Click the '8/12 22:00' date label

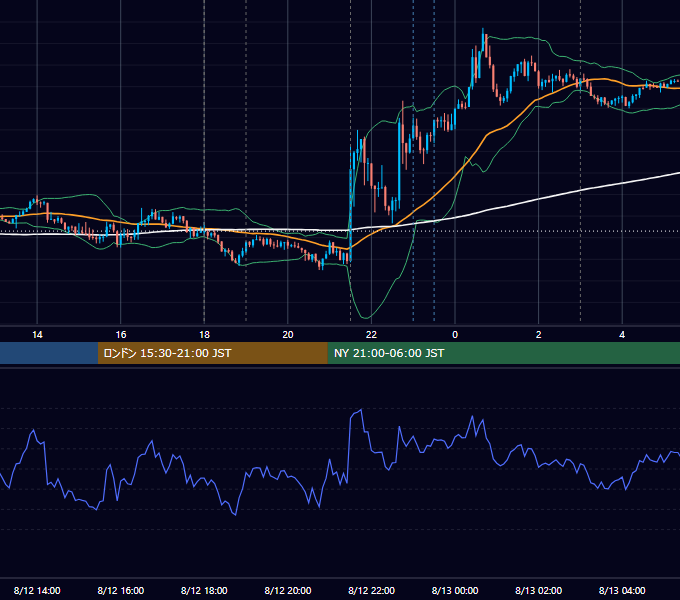372,590
